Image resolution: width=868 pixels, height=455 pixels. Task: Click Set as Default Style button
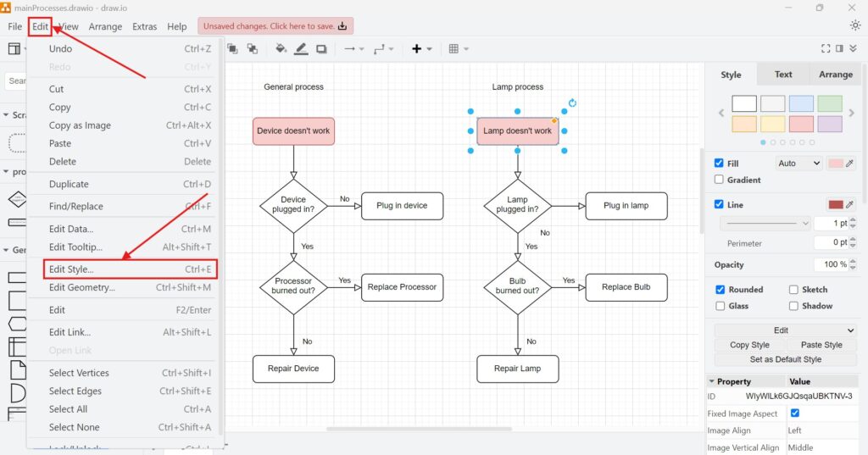point(785,359)
